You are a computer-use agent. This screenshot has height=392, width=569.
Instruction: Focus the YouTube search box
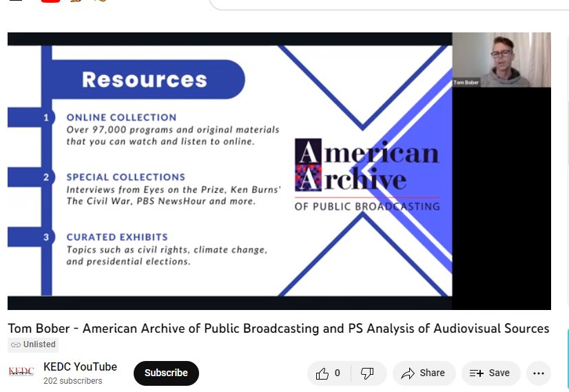[389, 4]
